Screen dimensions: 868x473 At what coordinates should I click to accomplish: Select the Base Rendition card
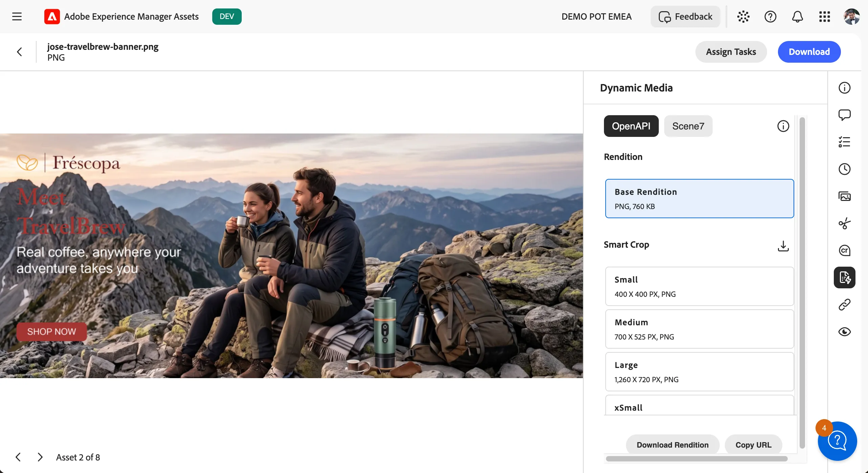click(699, 199)
